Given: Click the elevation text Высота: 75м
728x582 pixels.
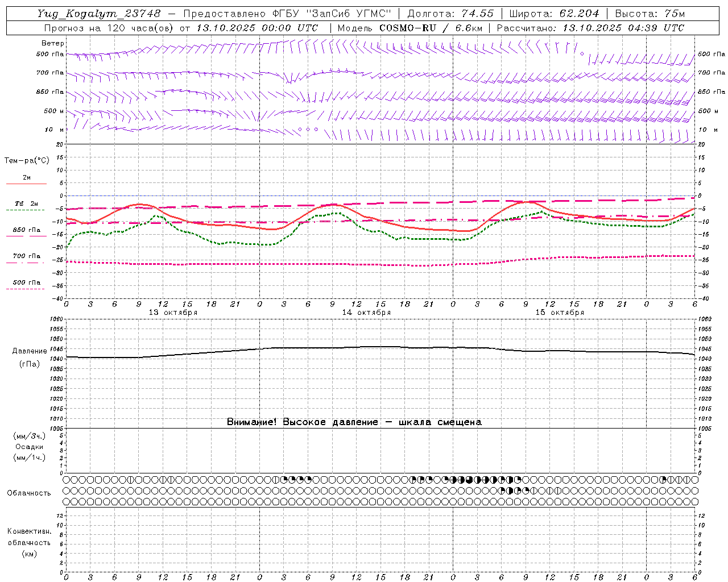Looking at the screenshot, I should click(650, 14).
